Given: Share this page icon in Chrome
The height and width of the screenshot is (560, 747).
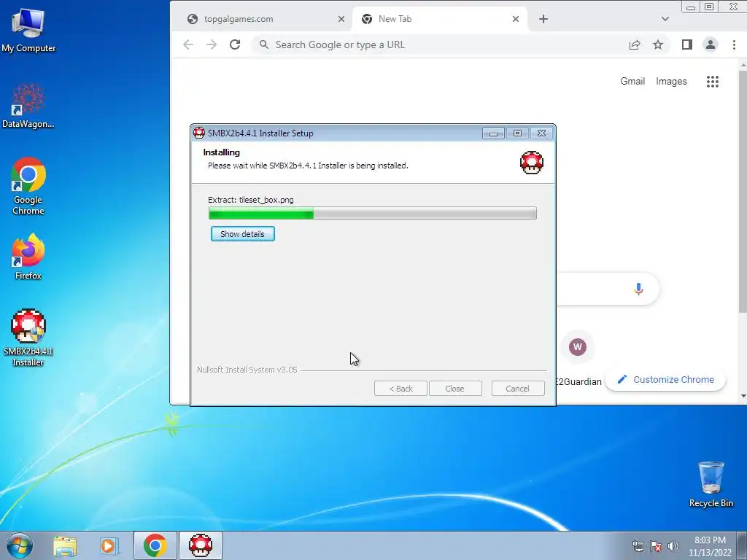Looking at the screenshot, I should 635,44.
